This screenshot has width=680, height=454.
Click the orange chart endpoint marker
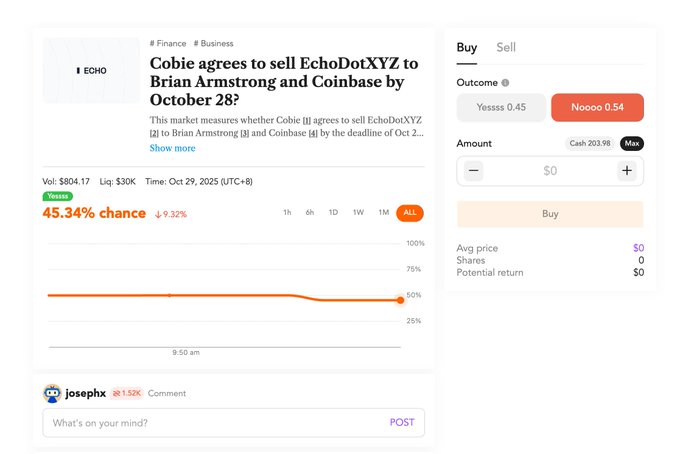point(400,300)
